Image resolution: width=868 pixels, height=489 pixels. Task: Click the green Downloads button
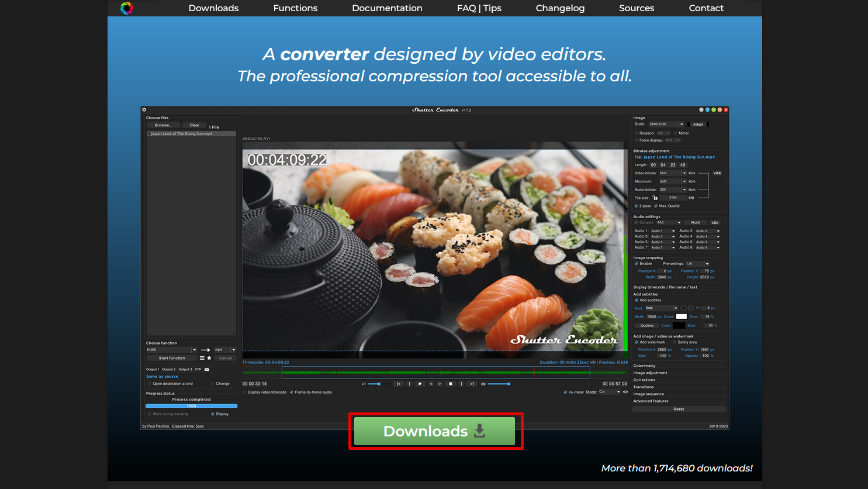435,431
